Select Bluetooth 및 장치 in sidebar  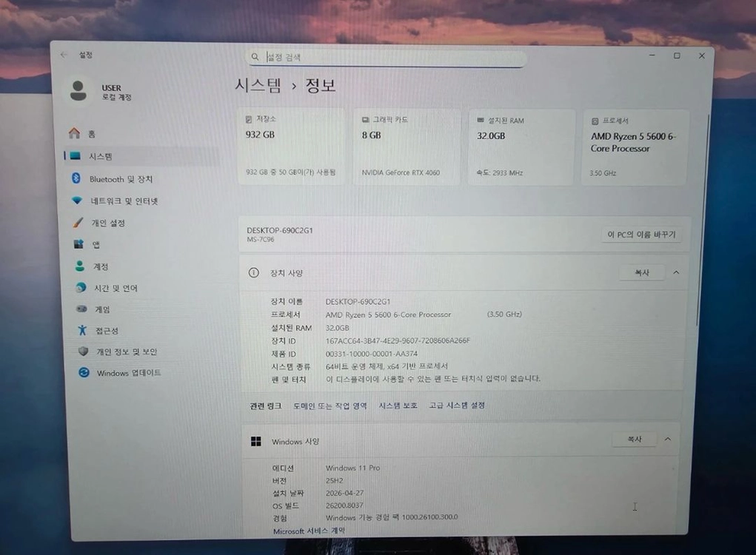143,179
